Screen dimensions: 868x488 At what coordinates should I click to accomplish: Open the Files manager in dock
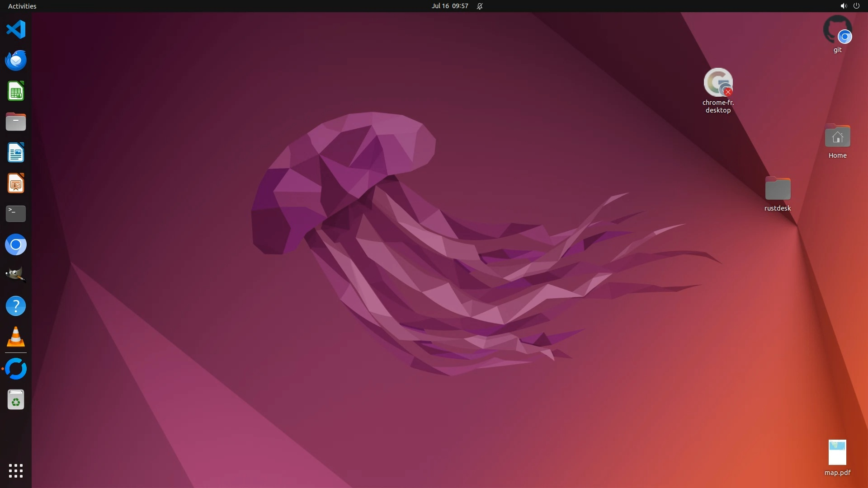pyautogui.click(x=16, y=122)
